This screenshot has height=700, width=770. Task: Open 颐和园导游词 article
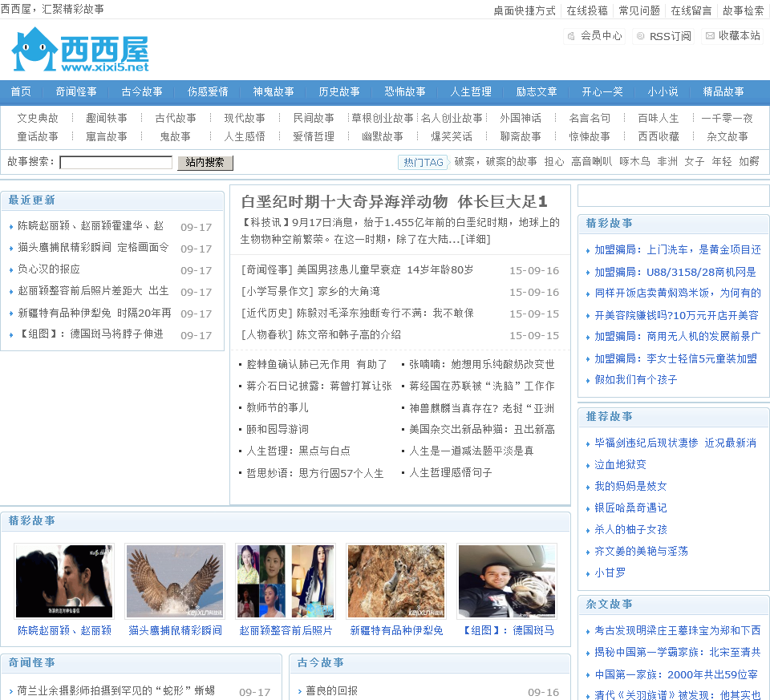(x=278, y=429)
